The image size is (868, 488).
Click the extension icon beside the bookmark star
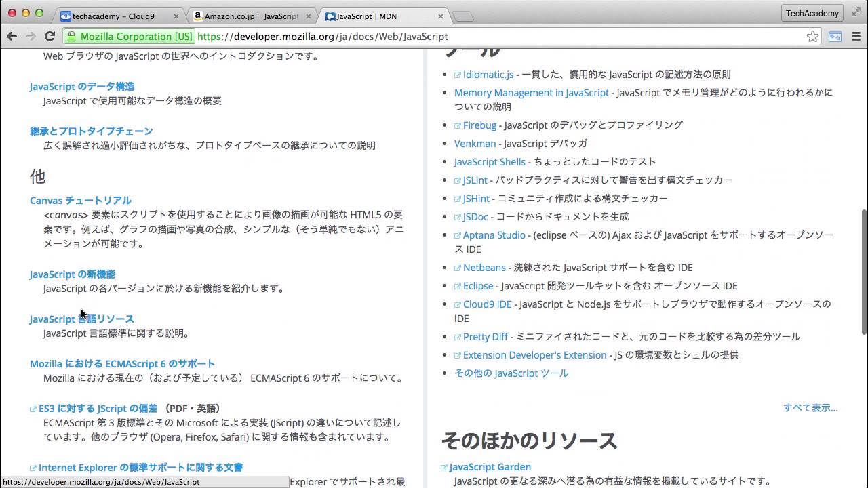[835, 37]
